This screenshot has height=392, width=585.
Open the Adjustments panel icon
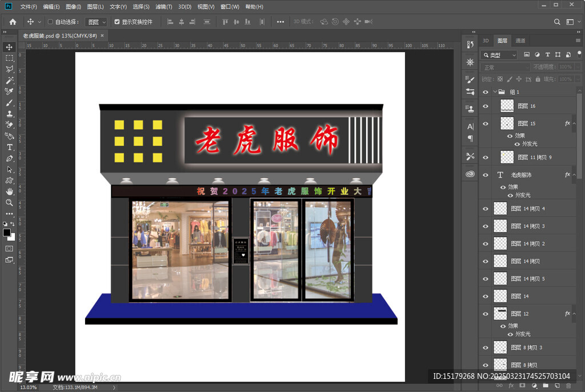(470, 62)
